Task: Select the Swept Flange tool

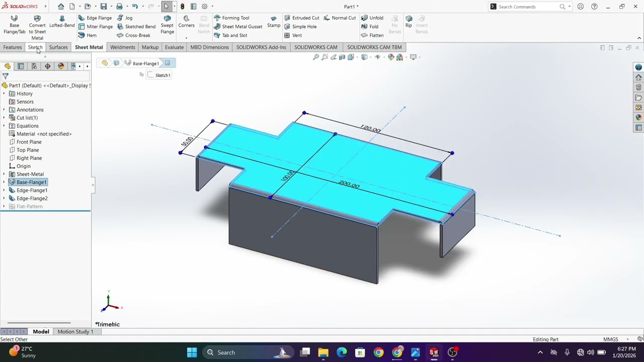Action: click(167, 25)
